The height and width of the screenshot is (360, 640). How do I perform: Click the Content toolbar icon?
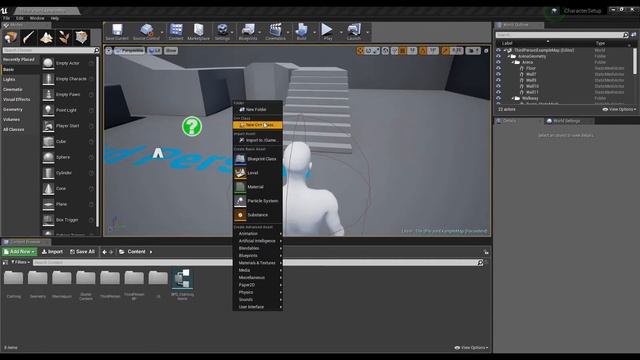[176, 31]
